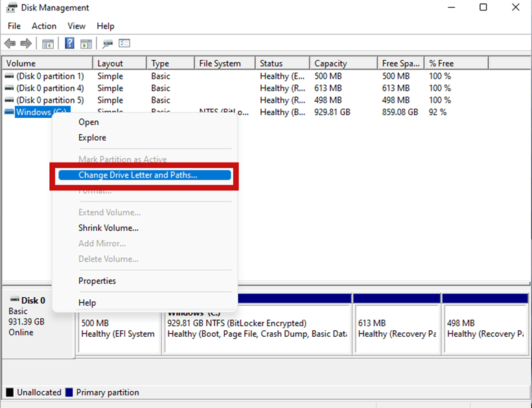
Task: Open the Action menu
Action: coord(44,26)
